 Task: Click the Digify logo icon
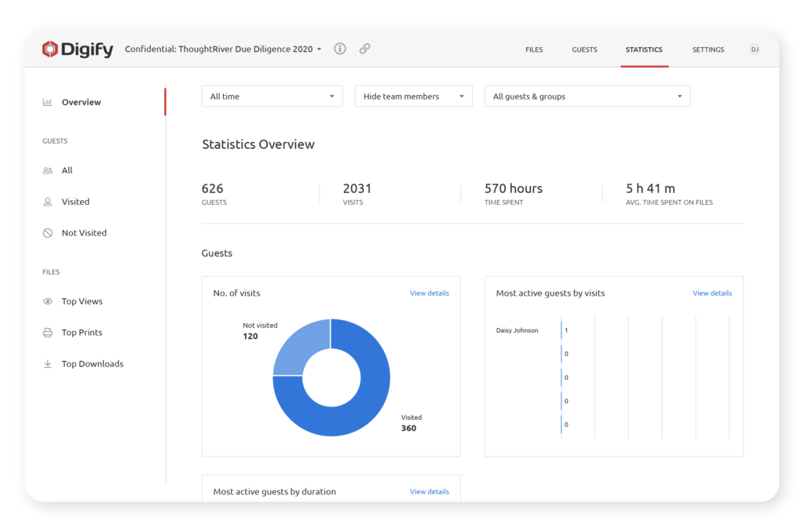pos(50,49)
